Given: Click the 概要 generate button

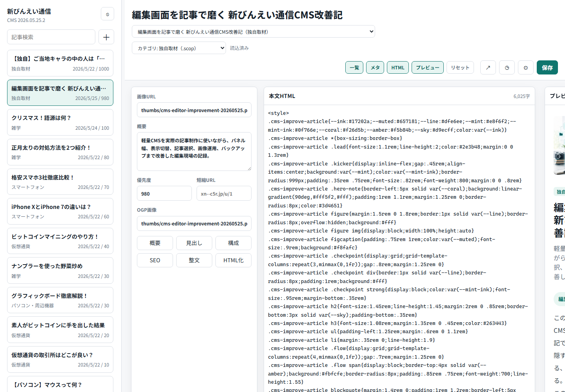Looking at the screenshot, I should (x=155, y=243).
